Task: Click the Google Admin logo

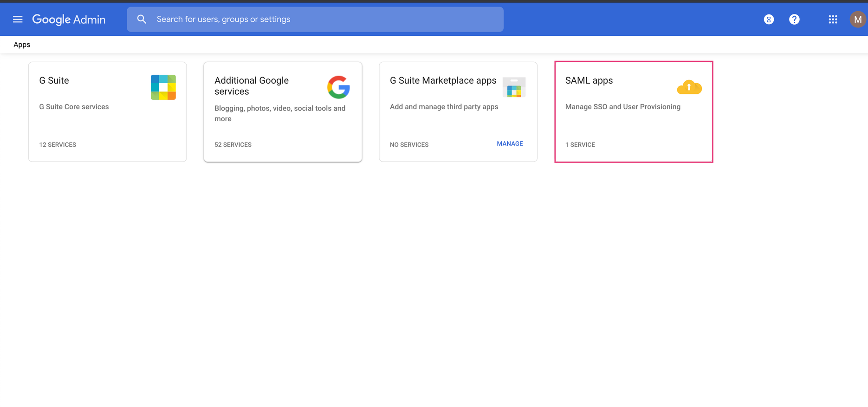Action: (69, 20)
